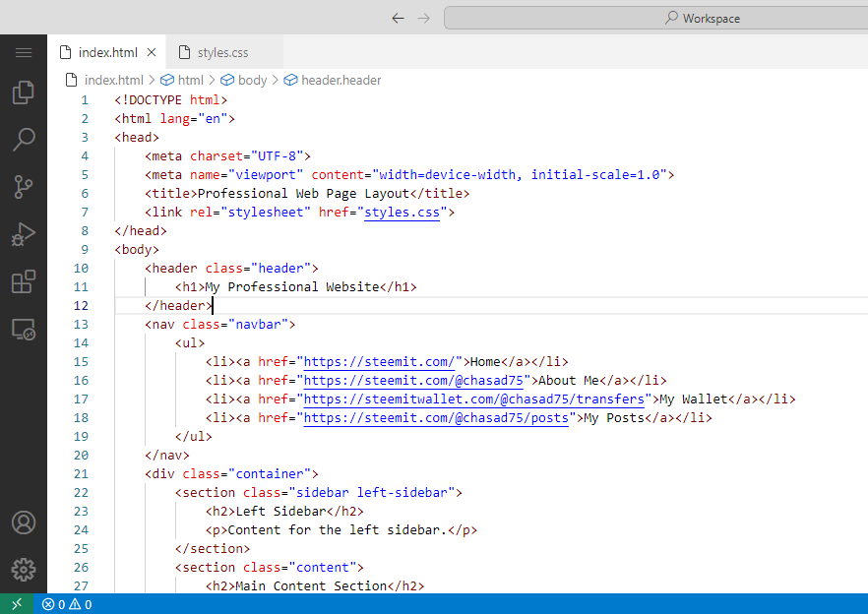This screenshot has width=868, height=614.
Task: Follow the styles.css link on line 7
Action: (x=402, y=213)
